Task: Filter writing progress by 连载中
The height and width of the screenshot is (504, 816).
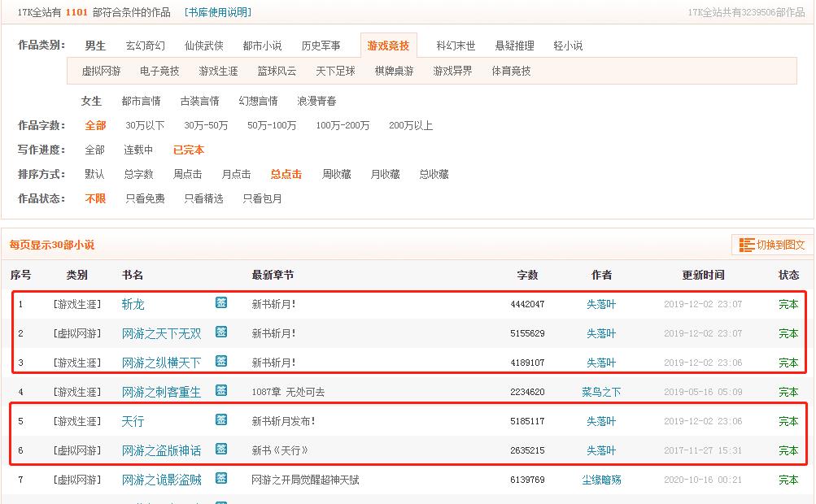Action: click(138, 150)
